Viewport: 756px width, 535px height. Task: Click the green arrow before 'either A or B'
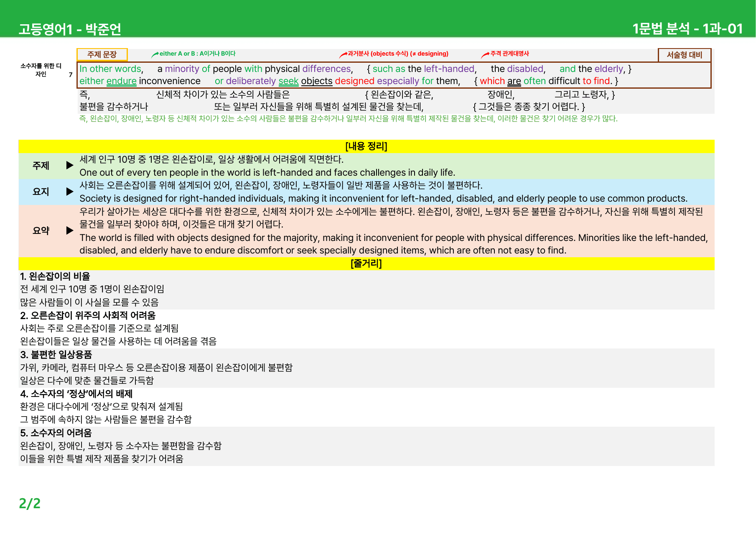pyautogui.click(x=155, y=54)
